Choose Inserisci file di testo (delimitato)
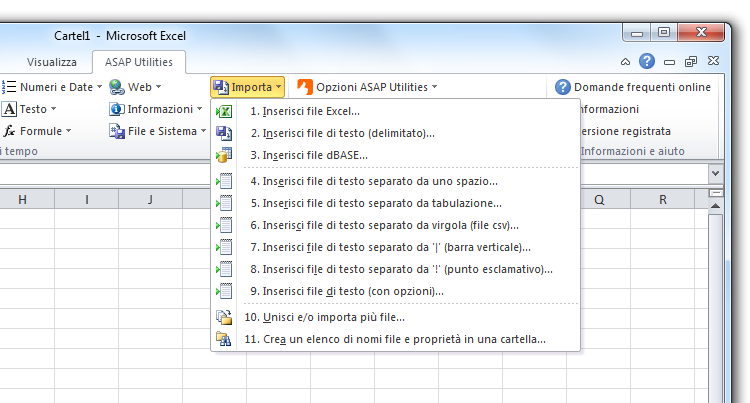 coord(396,133)
